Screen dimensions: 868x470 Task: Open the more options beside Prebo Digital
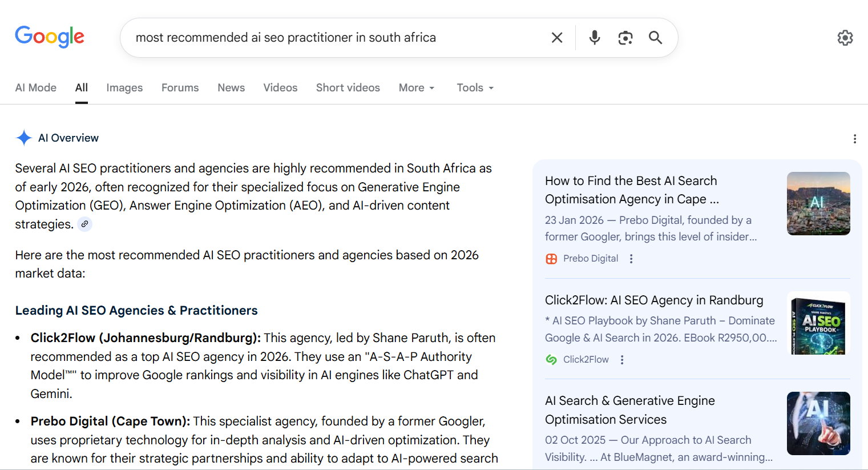[x=631, y=259]
